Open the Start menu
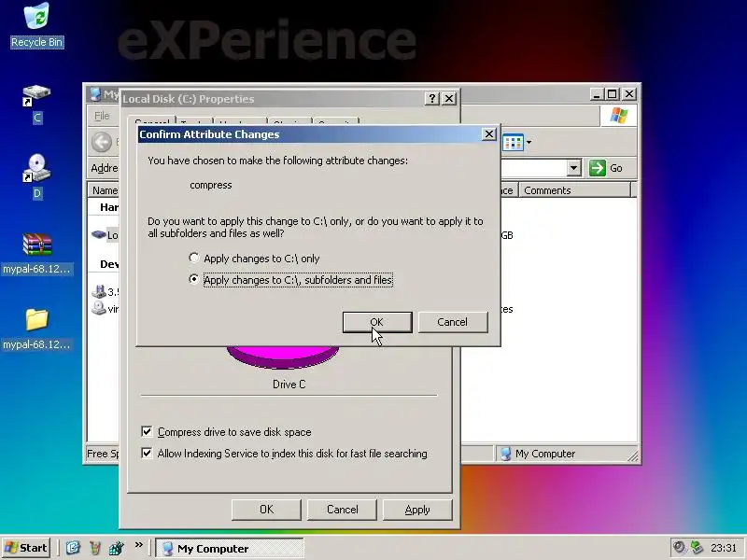Image resolution: width=747 pixels, height=560 pixels. tap(26, 548)
